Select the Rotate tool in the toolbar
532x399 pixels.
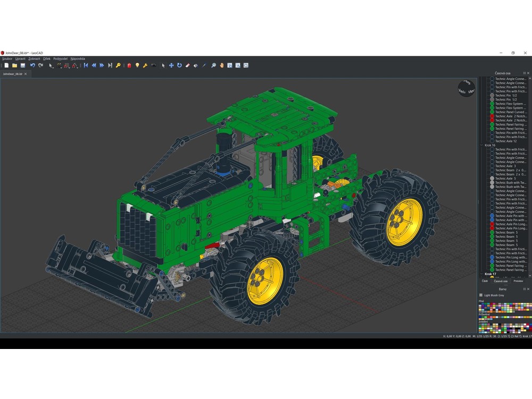179,64
